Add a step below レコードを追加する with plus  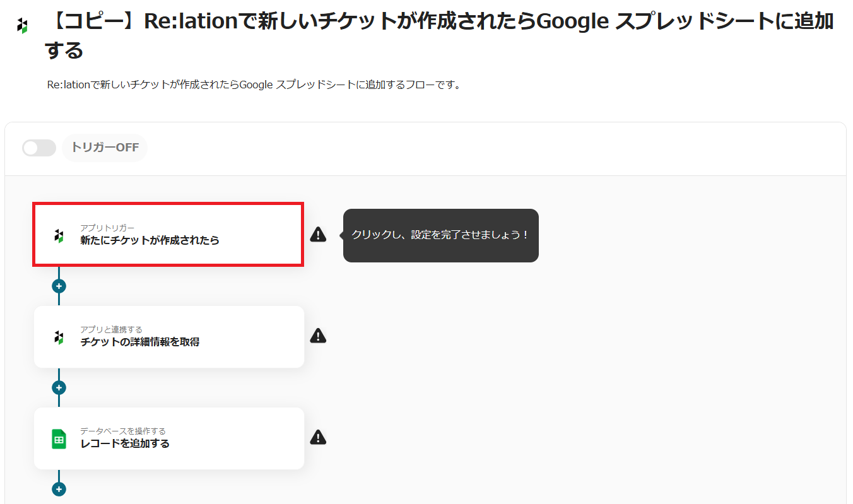(x=59, y=489)
